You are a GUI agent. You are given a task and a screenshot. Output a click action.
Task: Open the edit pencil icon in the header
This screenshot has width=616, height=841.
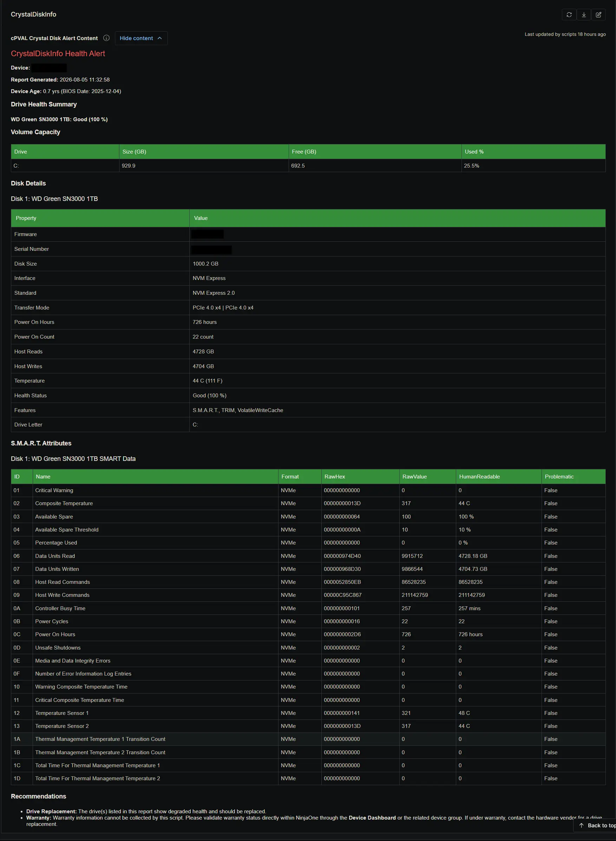[x=598, y=14]
